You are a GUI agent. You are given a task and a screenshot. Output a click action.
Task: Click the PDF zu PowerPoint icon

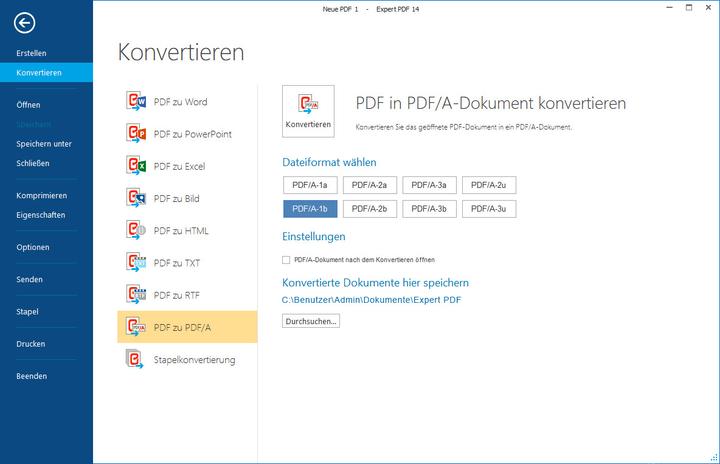(x=136, y=133)
